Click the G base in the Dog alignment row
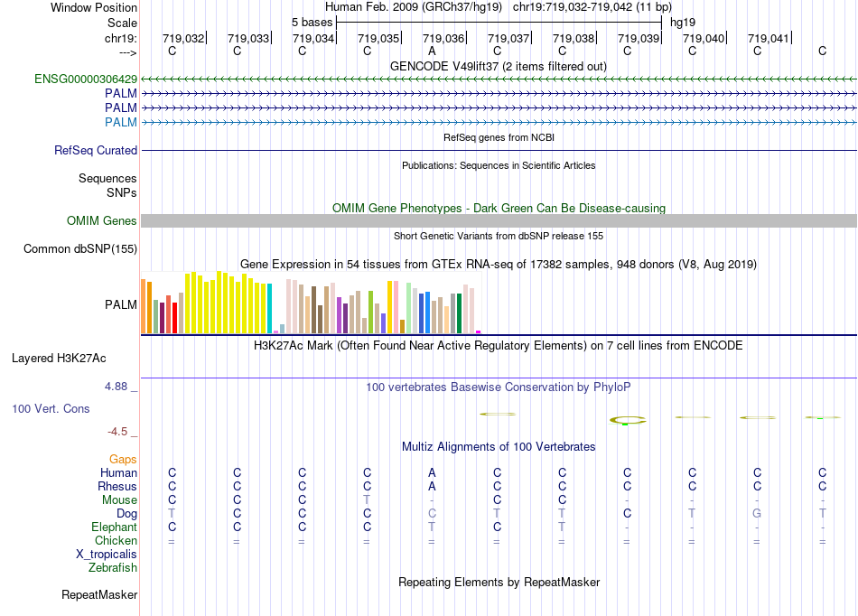This screenshot has height=616, width=858. coord(757,513)
